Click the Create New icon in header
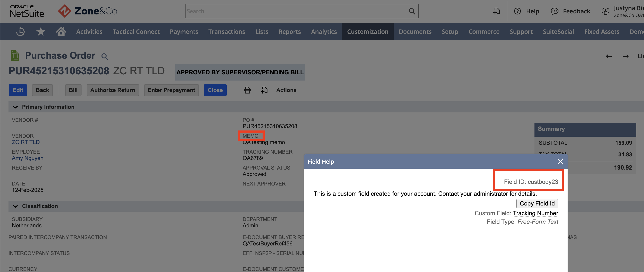 pyautogui.click(x=496, y=11)
